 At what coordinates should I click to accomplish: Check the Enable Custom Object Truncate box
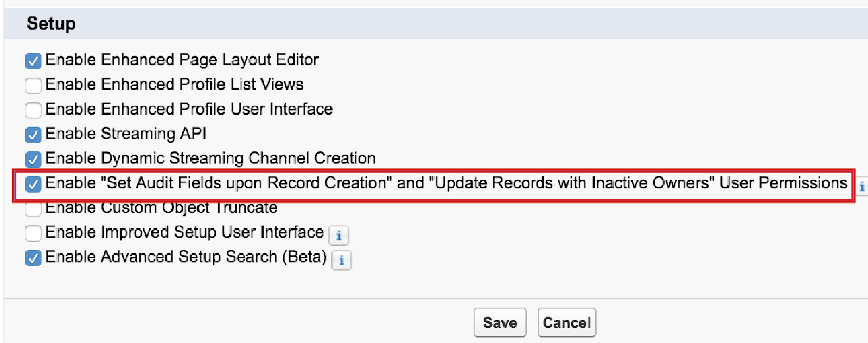point(33,209)
